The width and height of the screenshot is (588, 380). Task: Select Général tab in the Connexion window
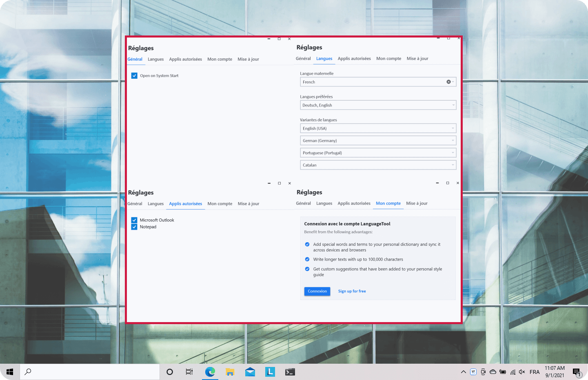tap(303, 203)
